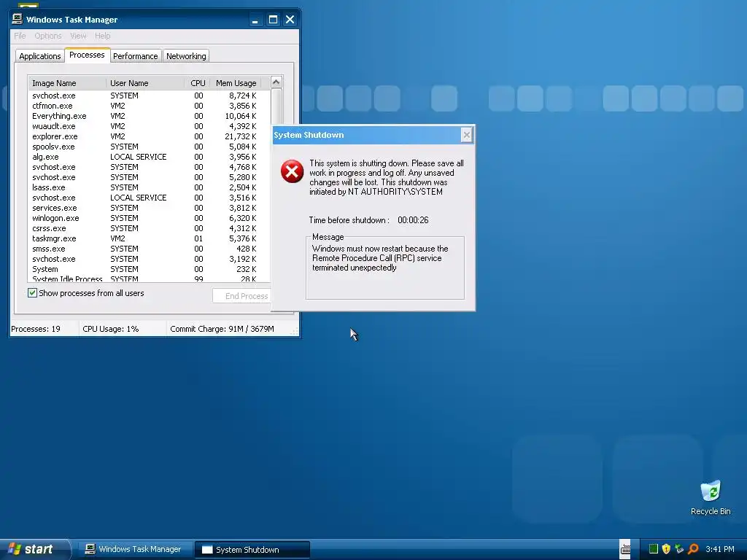Image resolution: width=747 pixels, height=560 pixels.
Task: Switch to the Performance tab
Action: [x=135, y=56]
